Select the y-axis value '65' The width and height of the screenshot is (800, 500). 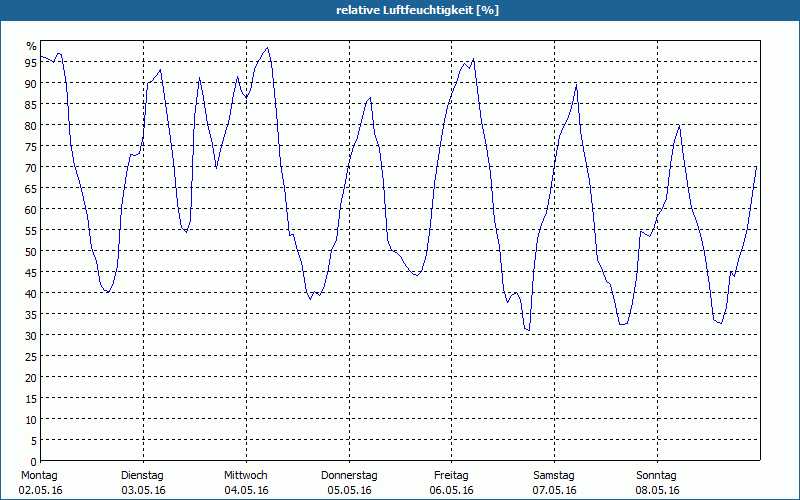tap(32, 188)
